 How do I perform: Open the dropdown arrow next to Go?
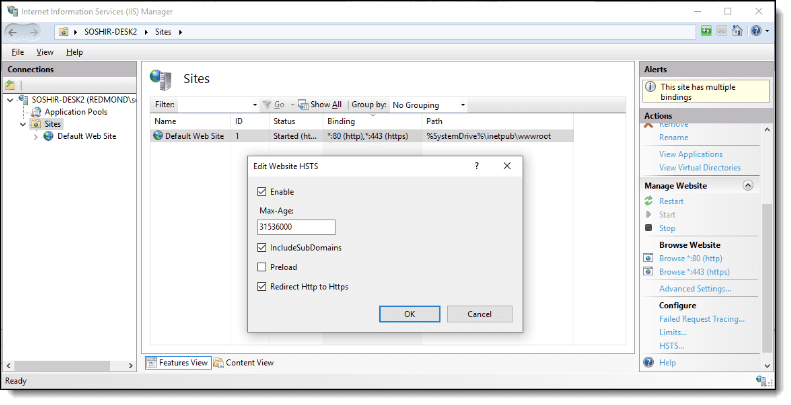pyautogui.click(x=292, y=105)
